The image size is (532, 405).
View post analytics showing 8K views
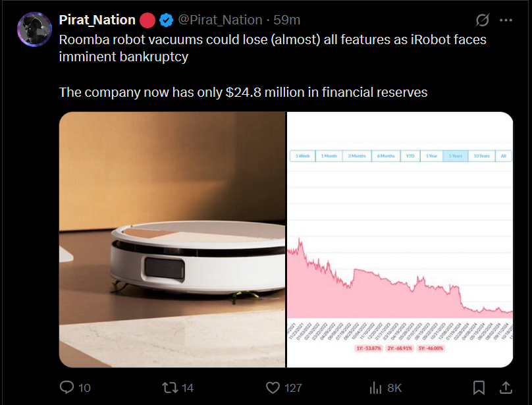[x=376, y=387]
